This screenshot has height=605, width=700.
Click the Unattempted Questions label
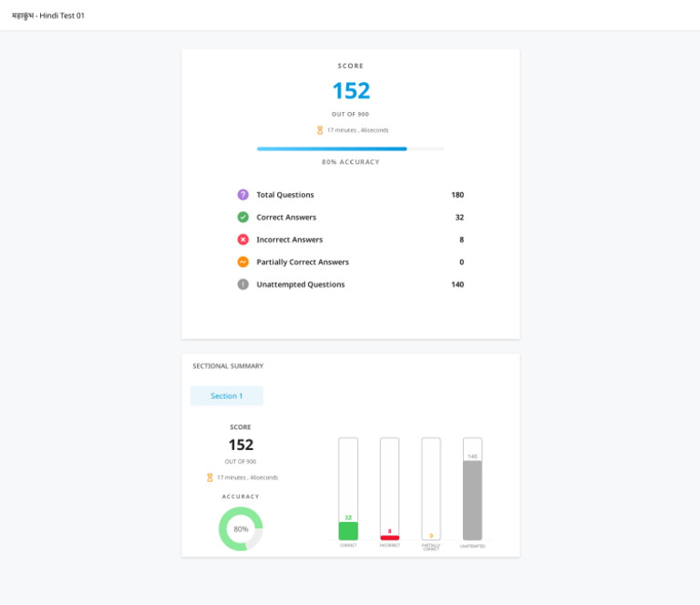click(301, 284)
